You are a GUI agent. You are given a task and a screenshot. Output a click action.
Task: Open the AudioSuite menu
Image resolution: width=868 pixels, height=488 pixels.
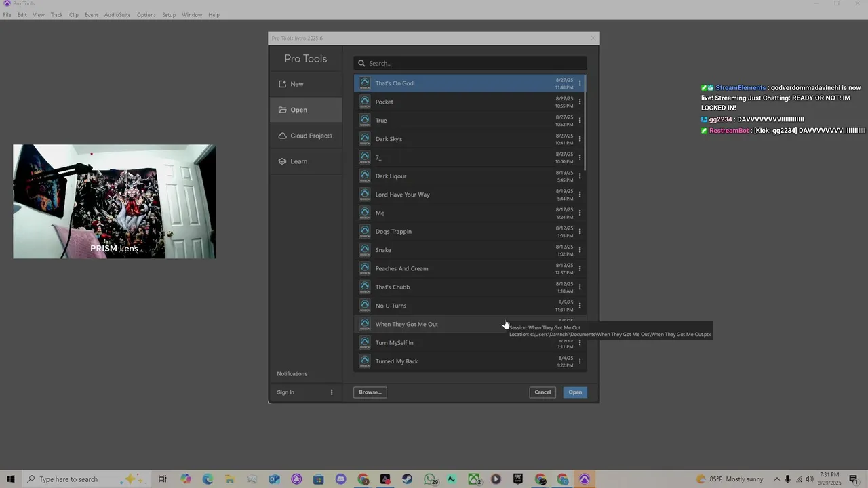pos(117,15)
